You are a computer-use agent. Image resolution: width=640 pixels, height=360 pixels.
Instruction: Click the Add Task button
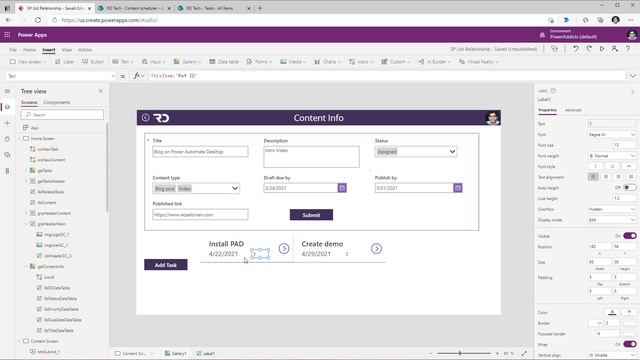click(x=166, y=264)
